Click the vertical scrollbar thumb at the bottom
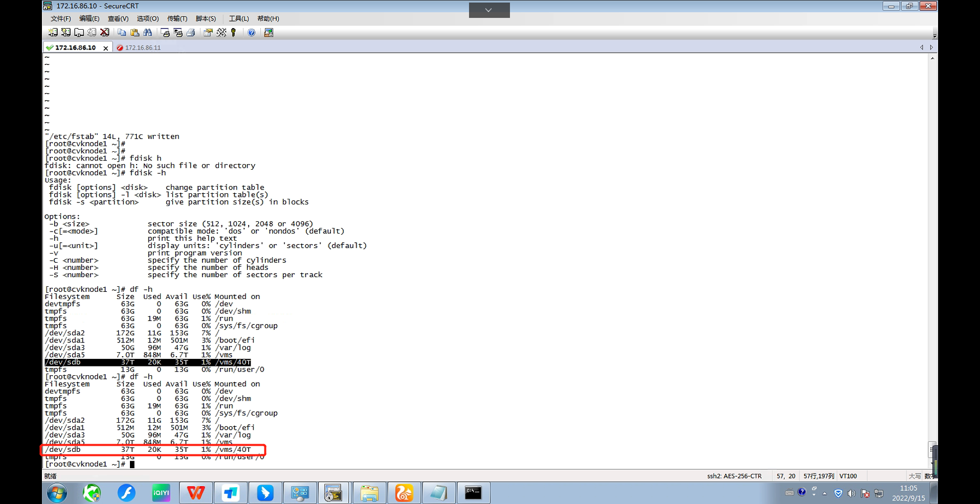This screenshot has height=504, width=980. coord(932,450)
